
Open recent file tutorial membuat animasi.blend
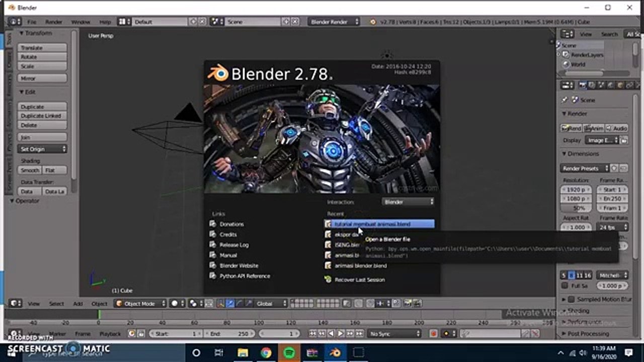[x=379, y=224]
